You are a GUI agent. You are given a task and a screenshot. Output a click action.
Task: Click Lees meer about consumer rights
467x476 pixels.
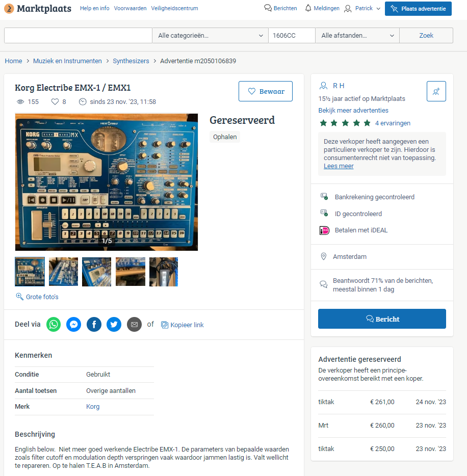pos(339,166)
